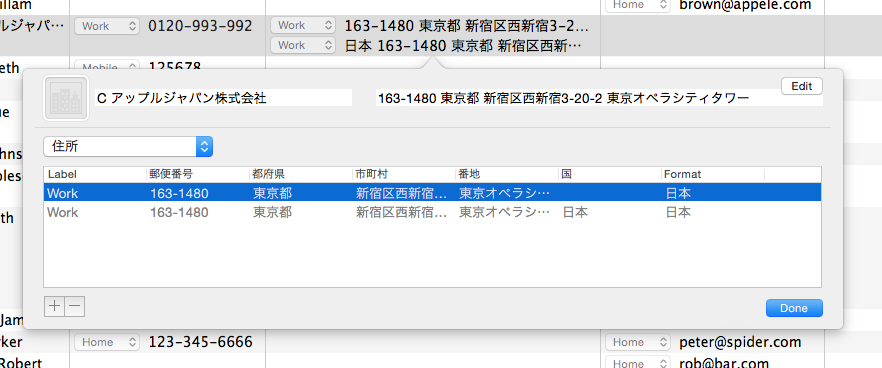Open Home dropdown beside rob@bar.com
The width and height of the screenshot is (882, 368).
pos(638,362)
